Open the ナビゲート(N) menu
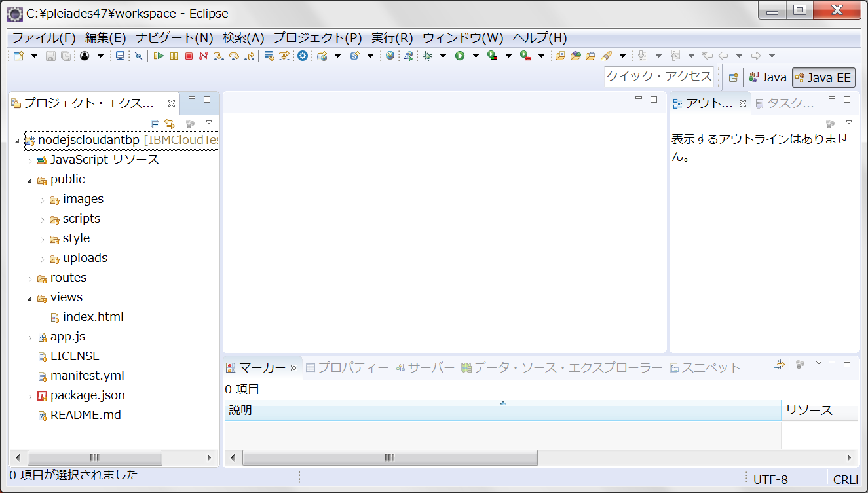This screenshot has width=868, height=493. [175, 38]
